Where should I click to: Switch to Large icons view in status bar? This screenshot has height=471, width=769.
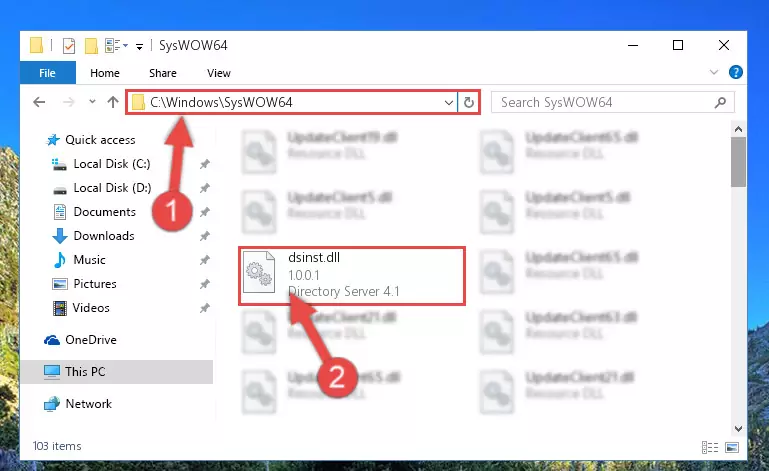pyautogui.click(x=732, y=447)
